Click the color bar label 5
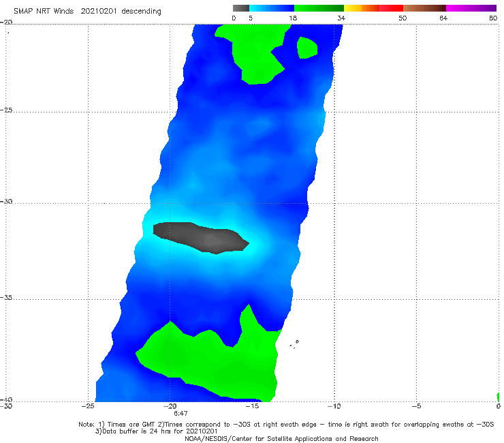Screen dimensions: 504x443 coord(251,18)
